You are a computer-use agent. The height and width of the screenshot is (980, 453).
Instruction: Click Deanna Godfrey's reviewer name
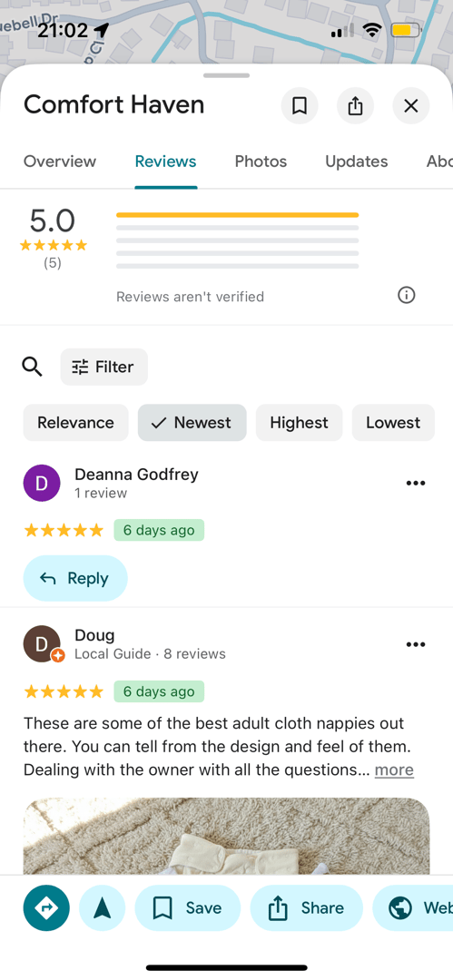point(136,475)
